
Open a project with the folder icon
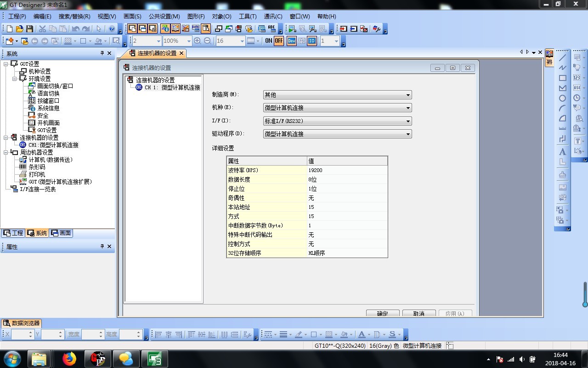tap(20, 29)
